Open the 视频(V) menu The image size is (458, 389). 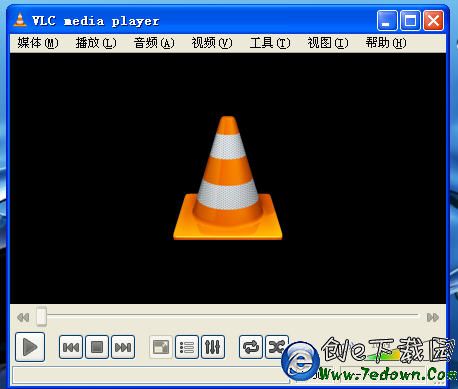pyautogui.click(x=212, y=43)
